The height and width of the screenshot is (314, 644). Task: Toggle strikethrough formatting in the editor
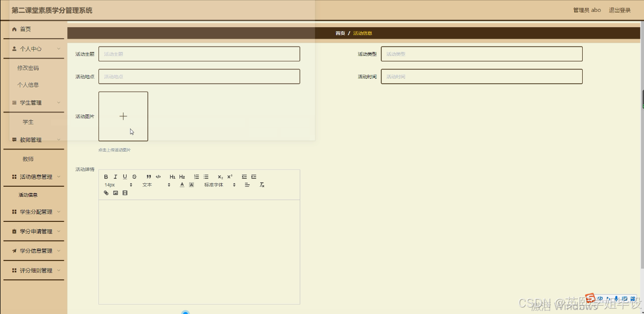(x=134, y=177)
